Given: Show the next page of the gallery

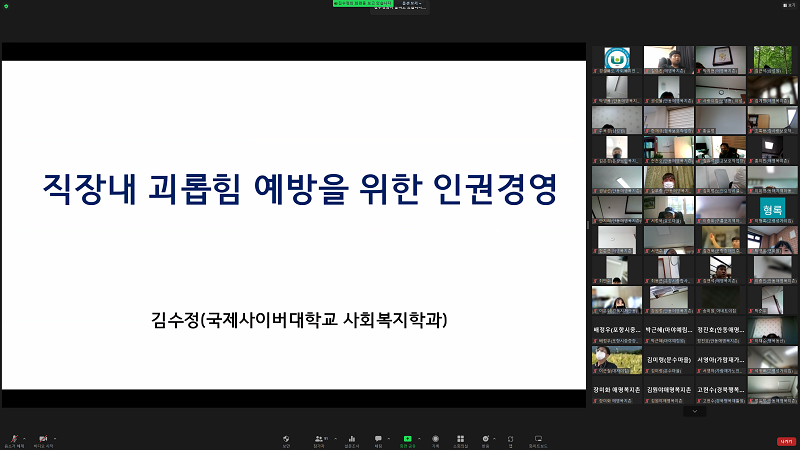Looking at the screenshot, I should (x=694, y=411).
